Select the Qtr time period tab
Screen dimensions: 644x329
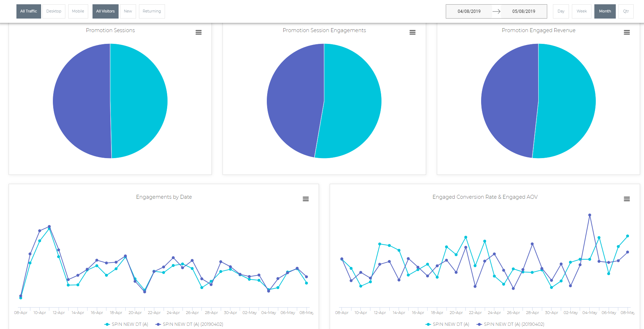coord(626,11)
